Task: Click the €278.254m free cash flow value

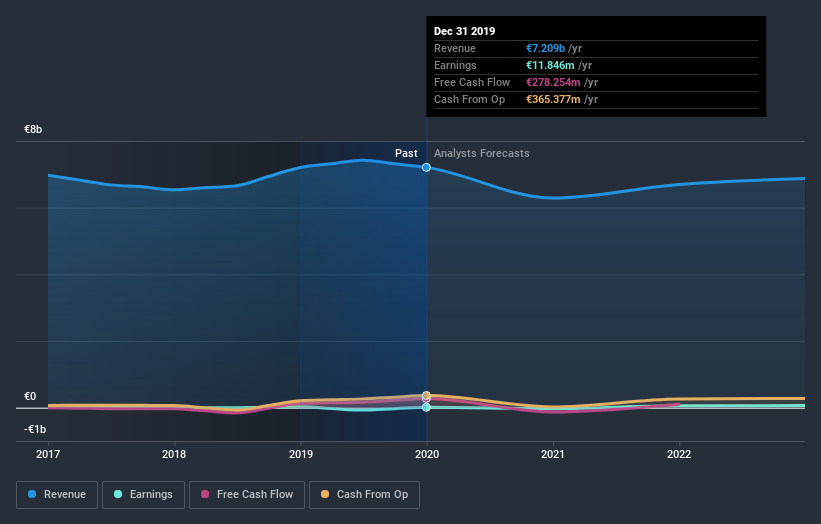Action: (553, 82)
